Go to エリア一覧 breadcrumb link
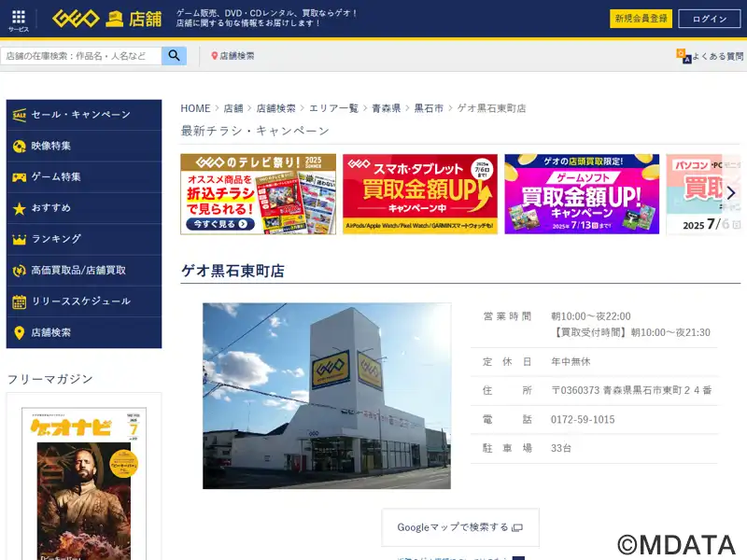The width and height of the screenshot is (747, 560). pyautogui.click(x=333, y=108)
